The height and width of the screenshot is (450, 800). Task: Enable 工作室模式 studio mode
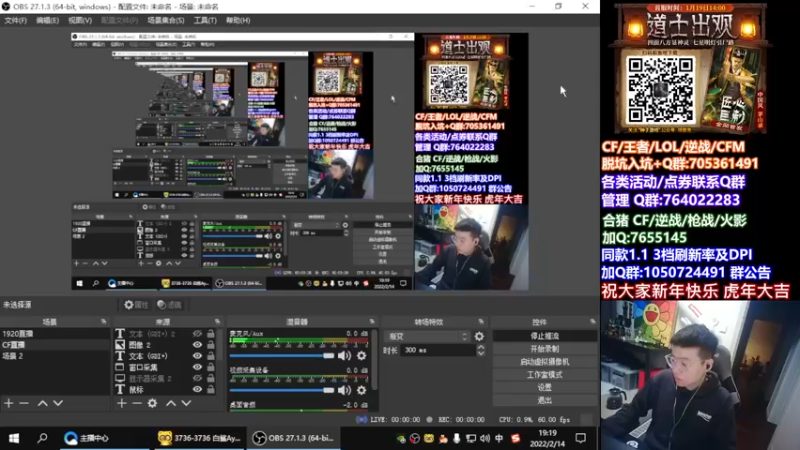click(544, 374)
